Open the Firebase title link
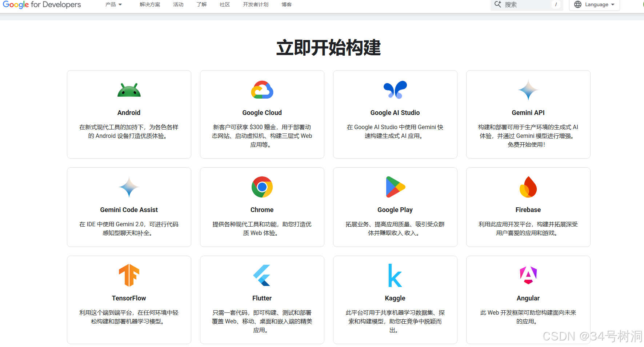 click(528, 210)
